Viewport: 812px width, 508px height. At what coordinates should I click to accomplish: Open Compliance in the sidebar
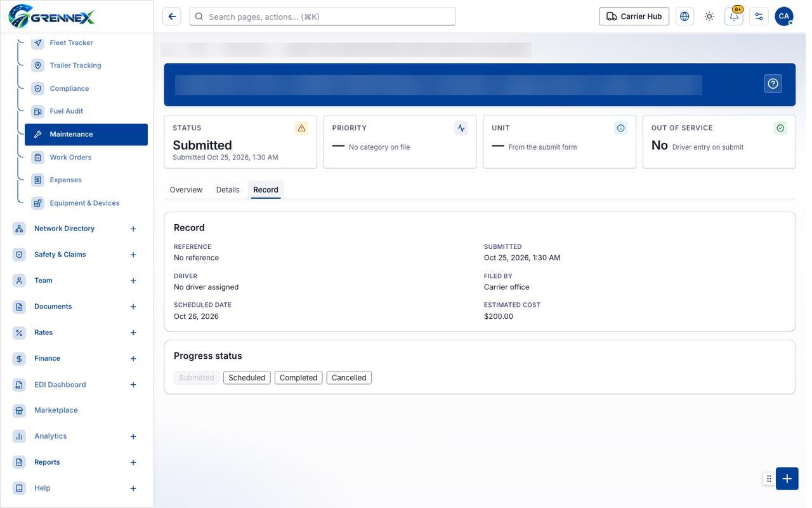[86, 88]
